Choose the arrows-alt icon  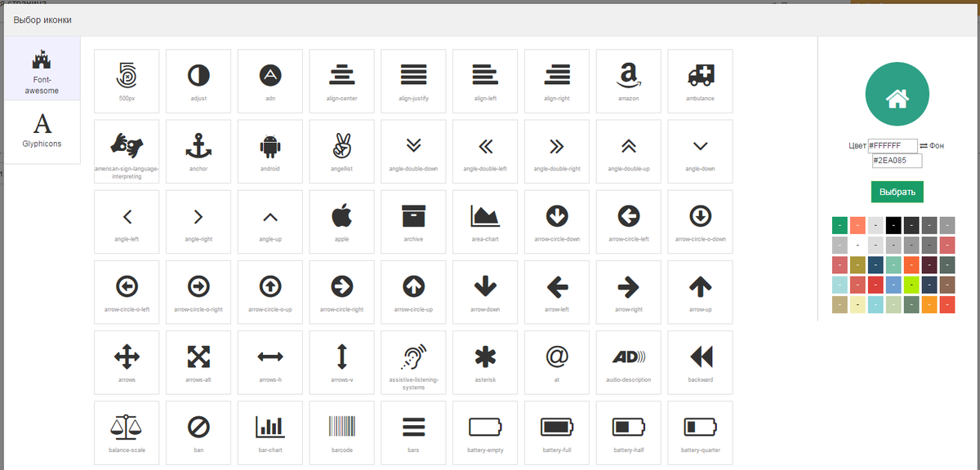198,362
